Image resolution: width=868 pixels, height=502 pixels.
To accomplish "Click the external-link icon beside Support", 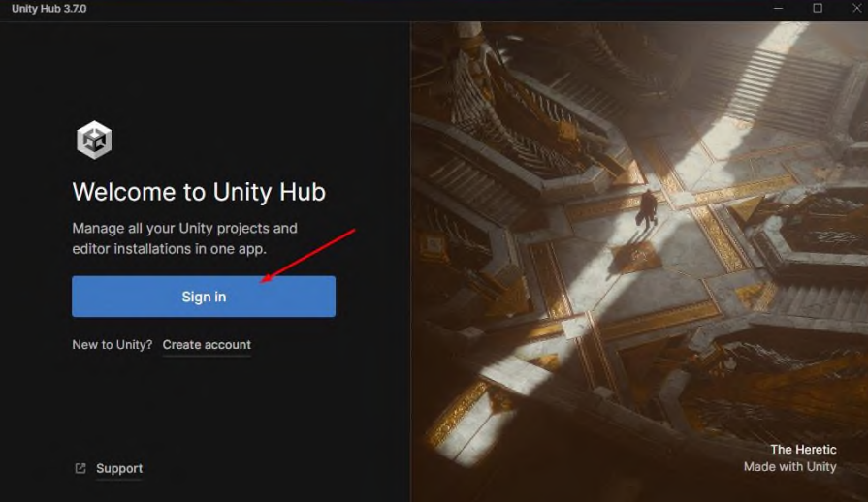I will [80, 468].
